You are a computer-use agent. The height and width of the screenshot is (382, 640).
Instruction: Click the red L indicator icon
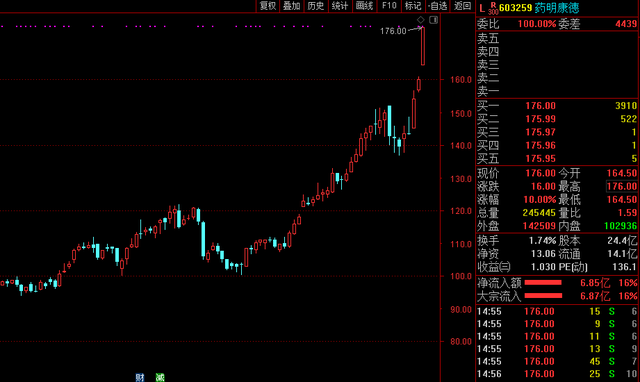click(x=482, y=8)
